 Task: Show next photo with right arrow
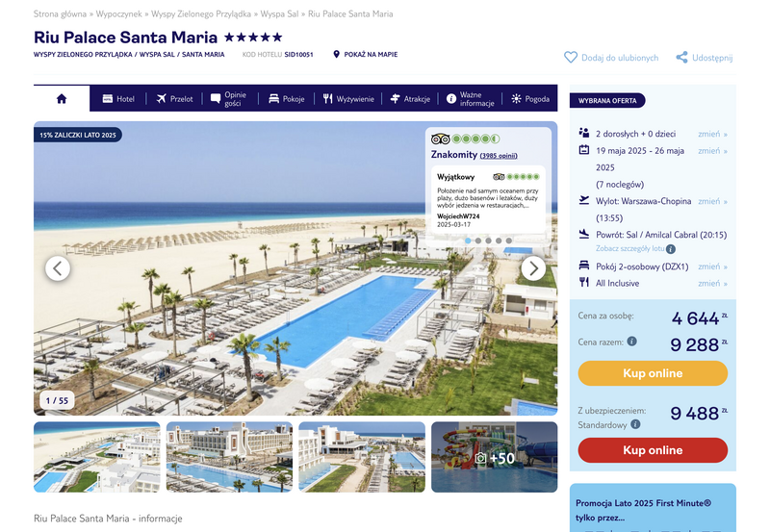(x=533, y=268)
